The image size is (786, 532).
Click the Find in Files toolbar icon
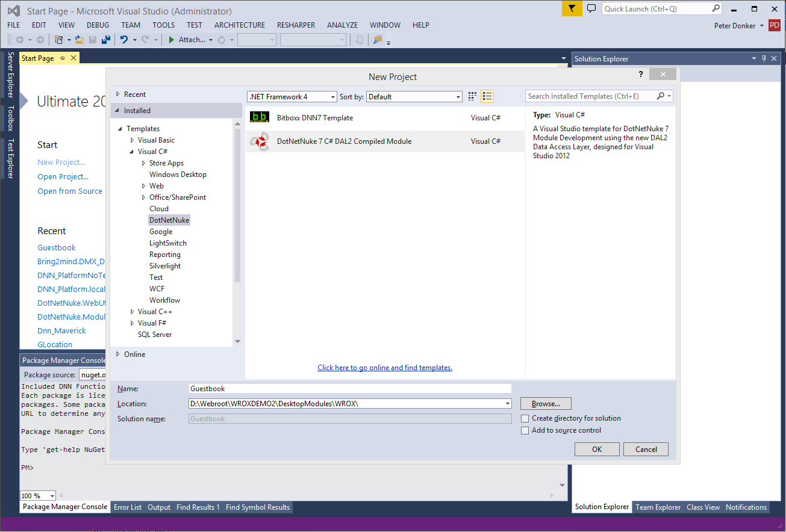coord(377,40)
